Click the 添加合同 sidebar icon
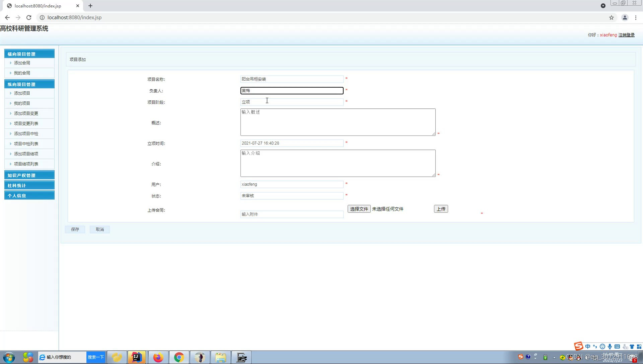This screenshot has height=364, width=643. [x=22, y=63]
